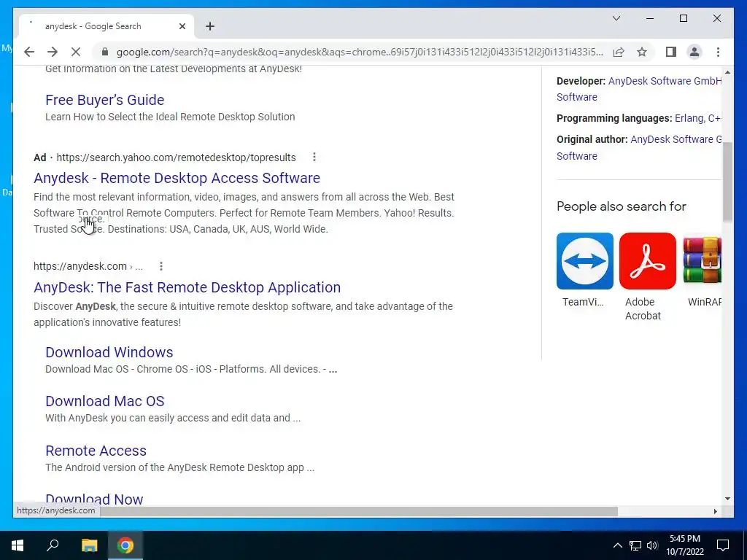747x560 pixels.
Task: Open WinRAR suggestion thumbnail
Action: (x=702, y=261)
